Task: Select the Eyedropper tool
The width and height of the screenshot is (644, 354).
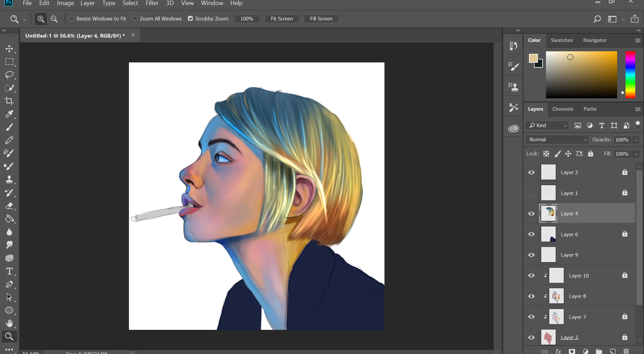Action: tap(9, 114)
